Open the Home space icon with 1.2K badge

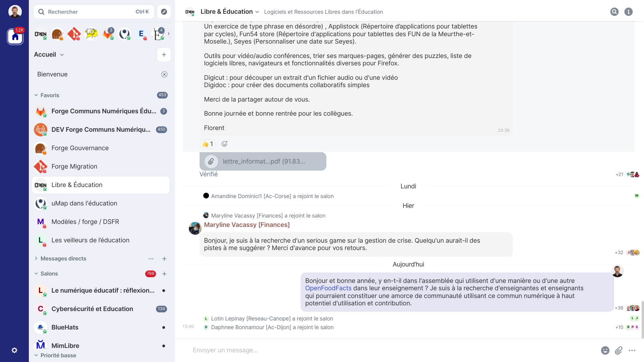(x=15, y=37)
